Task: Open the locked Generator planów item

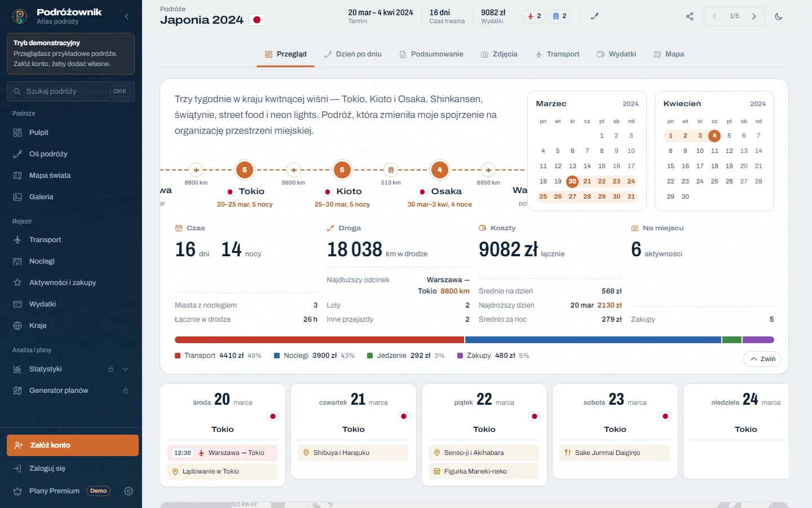Action: point(70,391)
